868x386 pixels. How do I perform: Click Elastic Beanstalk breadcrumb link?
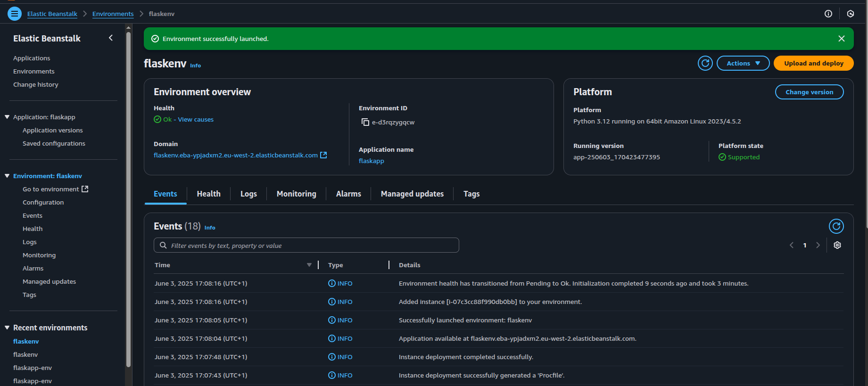52,14
